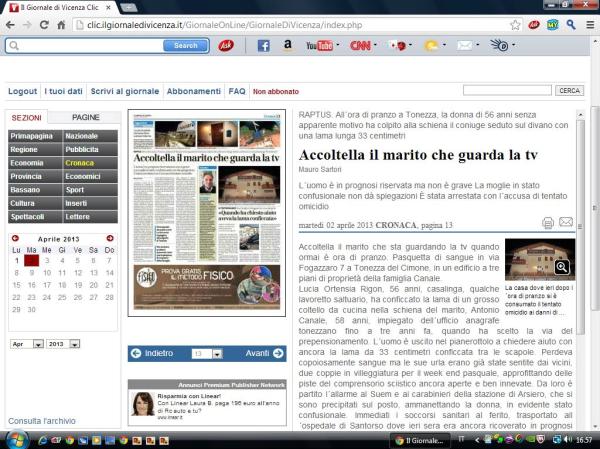
Task: Click the Facebook icon in the toolbar
Action: 264,46
